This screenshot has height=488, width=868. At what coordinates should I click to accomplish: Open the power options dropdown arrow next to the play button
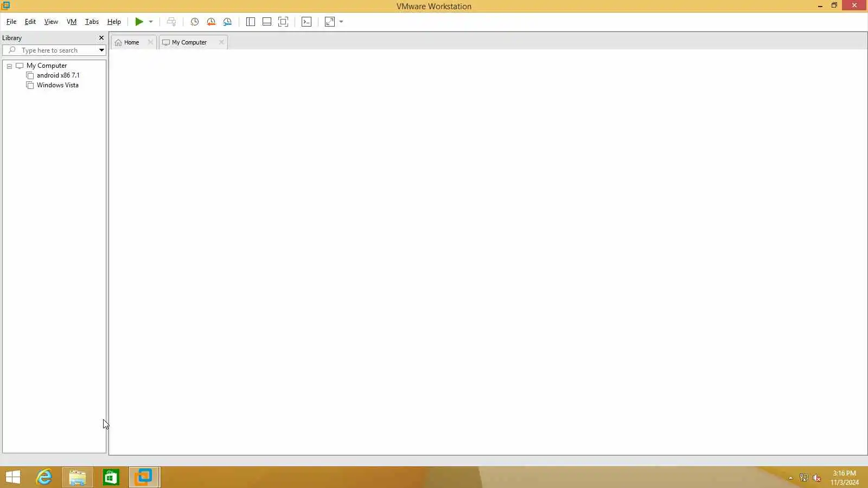151,22
